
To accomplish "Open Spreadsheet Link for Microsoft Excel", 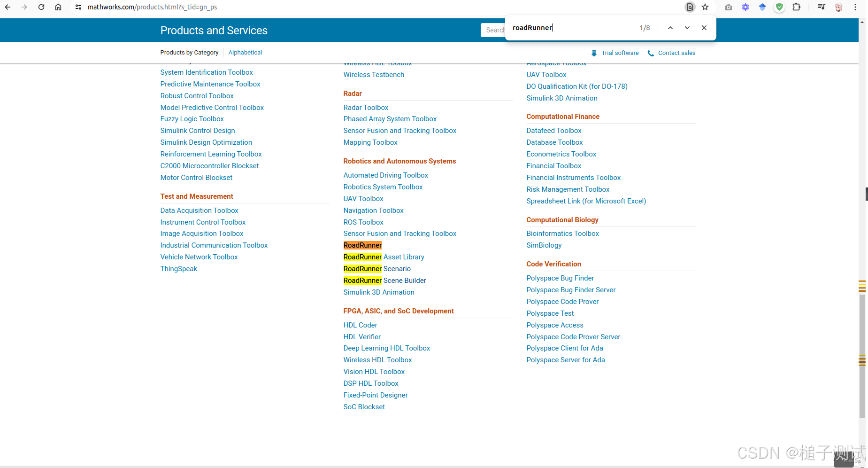I will (x=586, y=201).
